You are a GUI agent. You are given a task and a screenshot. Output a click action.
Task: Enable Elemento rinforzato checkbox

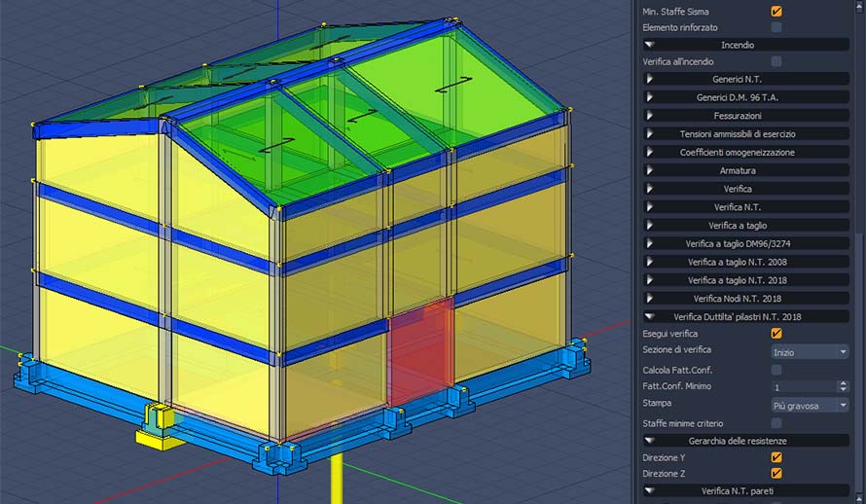[776, 27]
